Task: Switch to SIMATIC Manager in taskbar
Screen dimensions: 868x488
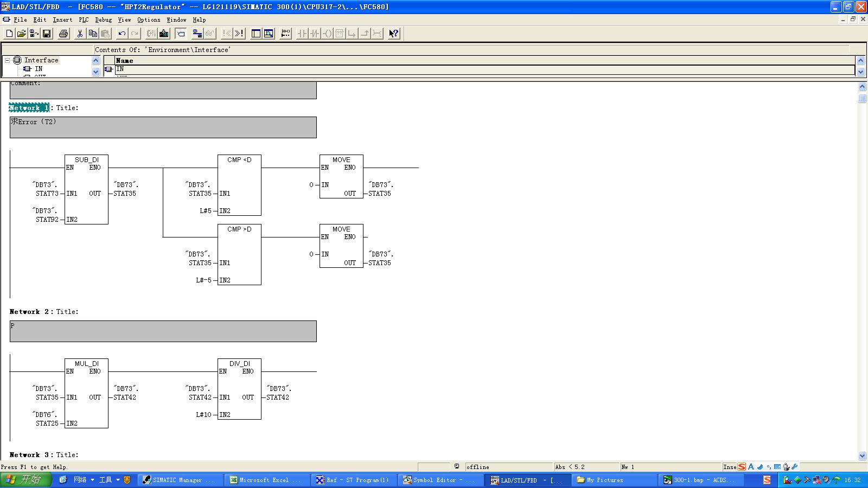Action: (x=178, y=480)
